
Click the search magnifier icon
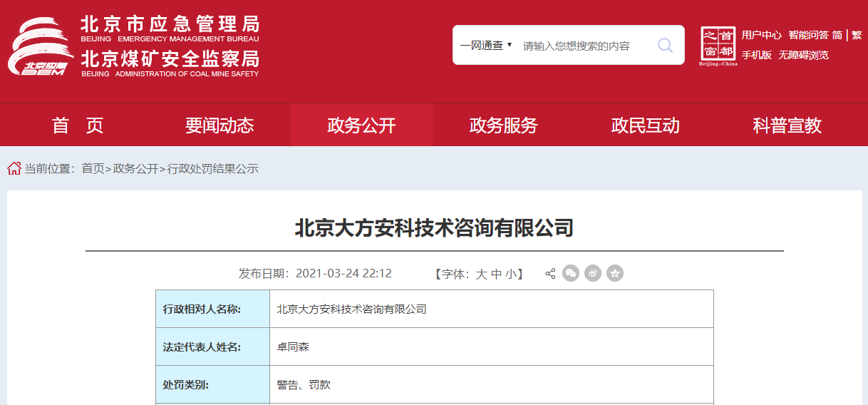pos(665,46)
